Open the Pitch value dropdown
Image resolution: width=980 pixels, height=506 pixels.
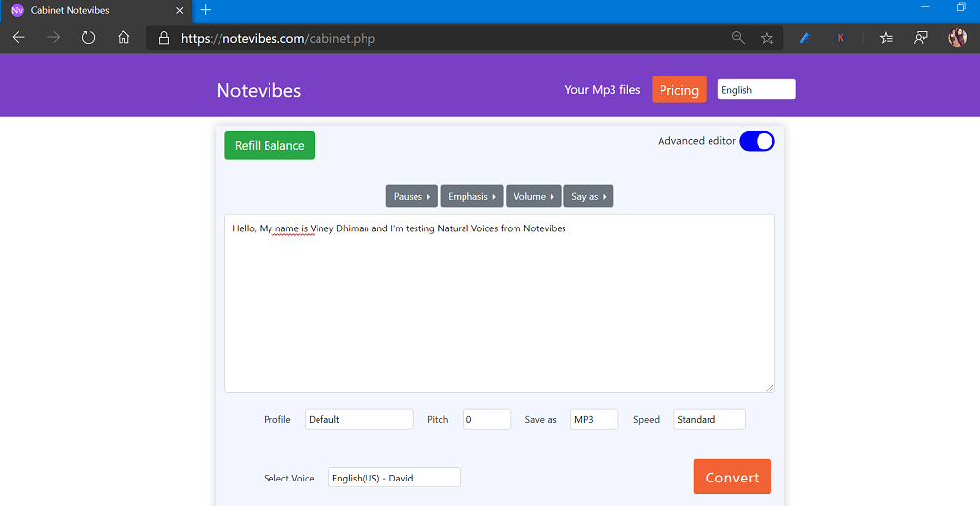tap(486, 419)
